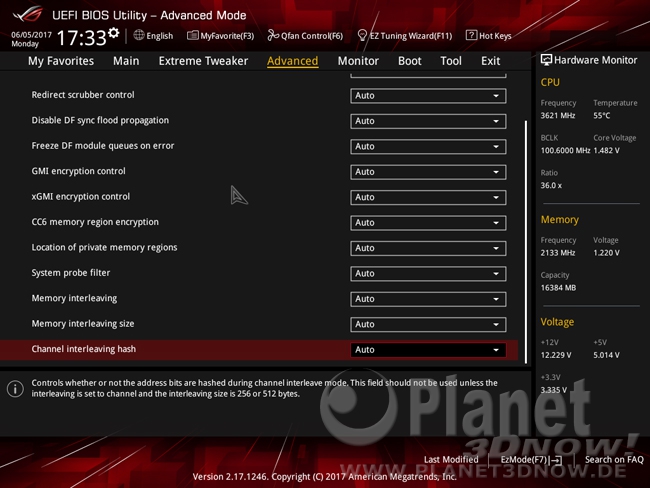Expand CC6 memory region encryption dropdown

pyautogui.click(x=428, y=223)
